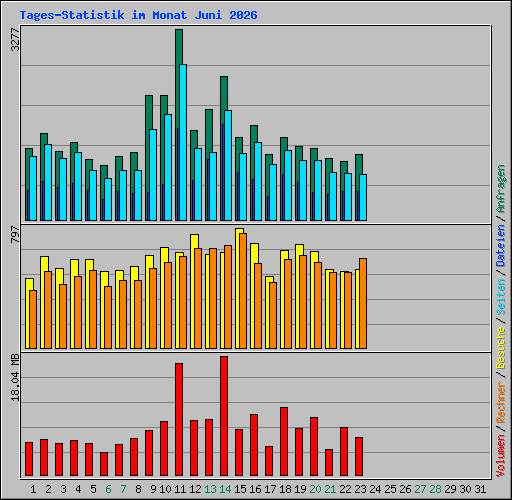Click the '18.04 MB' axis label
512x500 pixels.
(x=15, y=378)
